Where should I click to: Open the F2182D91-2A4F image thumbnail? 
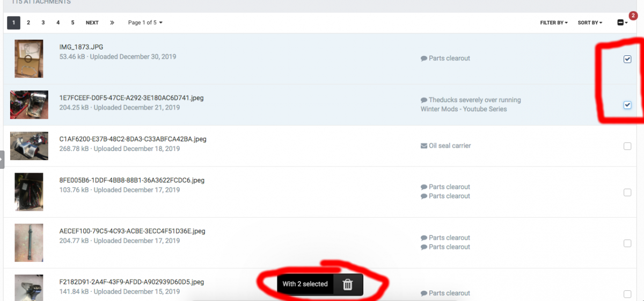(x=29, y=288)
